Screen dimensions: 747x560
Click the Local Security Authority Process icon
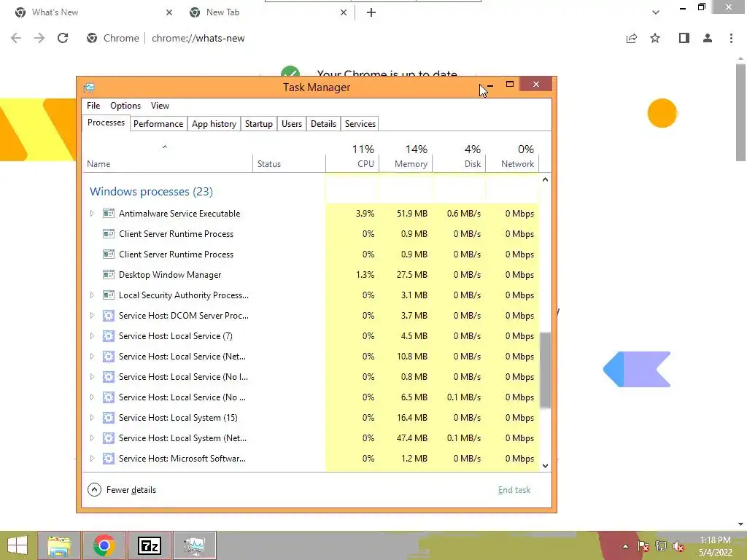(109, 295)
